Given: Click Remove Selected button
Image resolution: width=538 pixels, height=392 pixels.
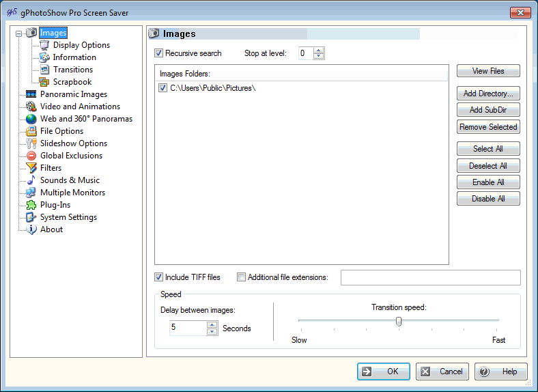Looking at the screenshot, I should 488,127.
